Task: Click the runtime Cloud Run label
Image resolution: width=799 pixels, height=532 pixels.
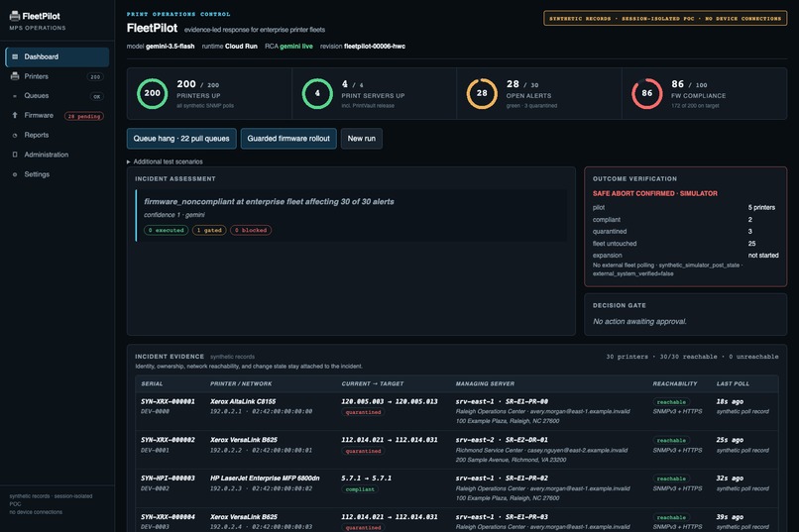Action: pos(229,47)
